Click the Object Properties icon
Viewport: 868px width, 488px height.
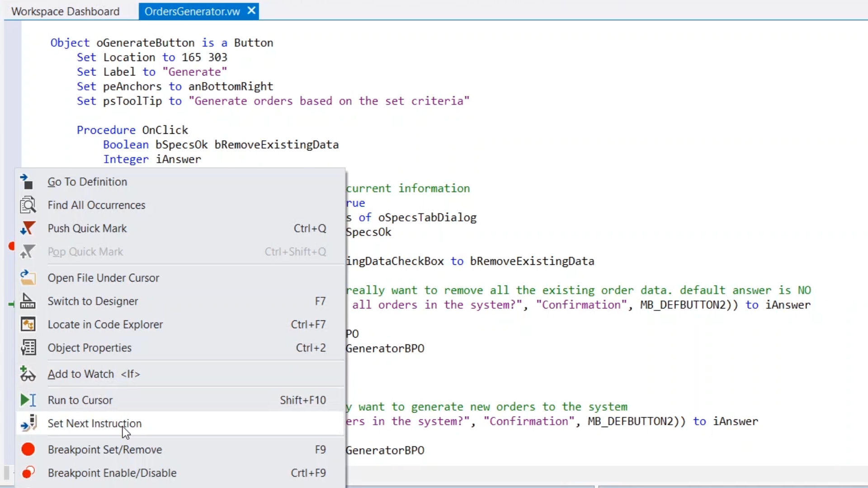coord(28,347)
